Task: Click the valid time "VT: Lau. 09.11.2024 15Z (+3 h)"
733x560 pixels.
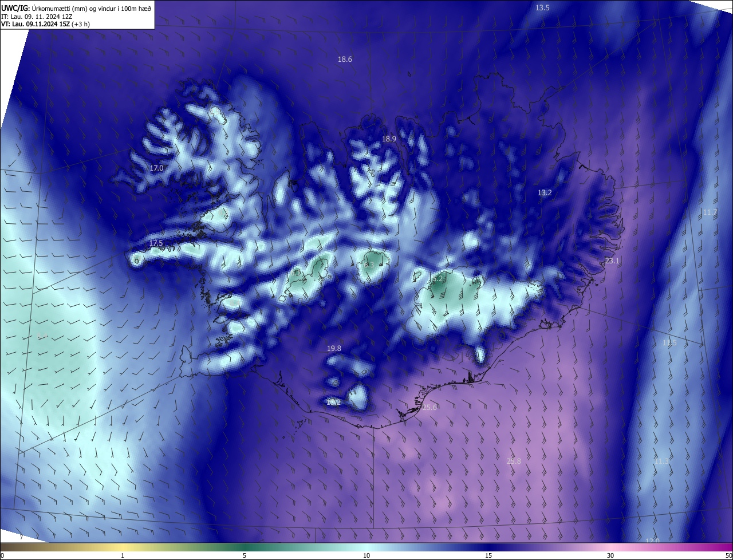Action: pos(46,24)
